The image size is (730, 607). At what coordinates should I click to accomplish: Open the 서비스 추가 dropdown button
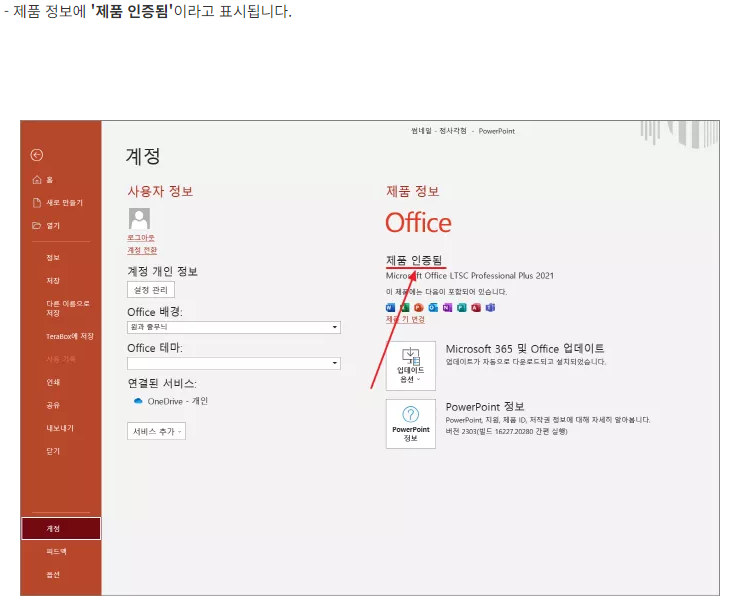(156, 431)
